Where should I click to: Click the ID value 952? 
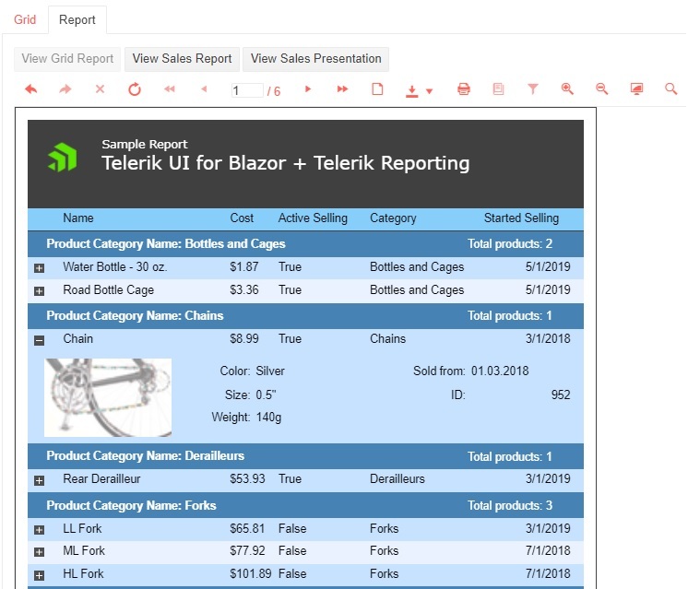(x=561, y=395)
